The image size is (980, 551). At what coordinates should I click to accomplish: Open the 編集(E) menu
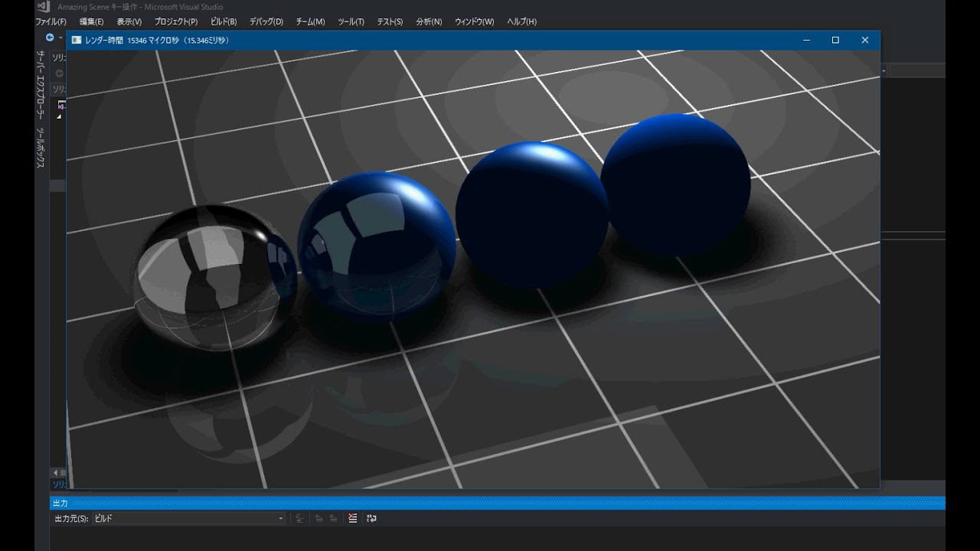pyautogui.click(x=91, y=21)
